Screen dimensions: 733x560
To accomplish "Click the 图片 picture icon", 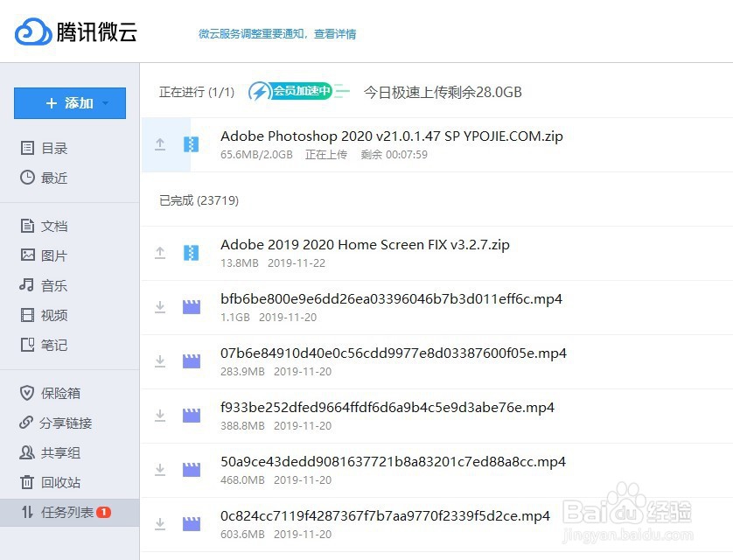I will 28,255.
